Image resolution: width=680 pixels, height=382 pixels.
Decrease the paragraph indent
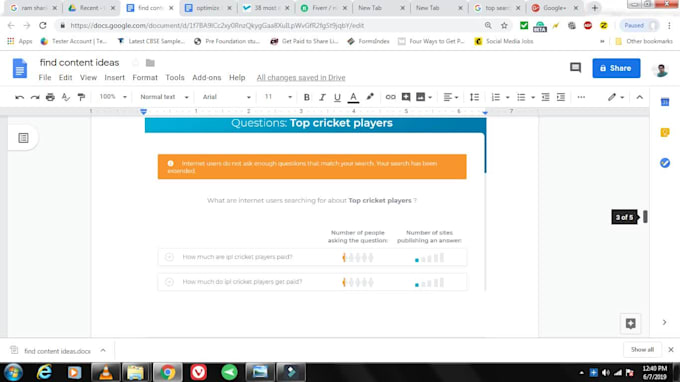(x=546, y=97)
